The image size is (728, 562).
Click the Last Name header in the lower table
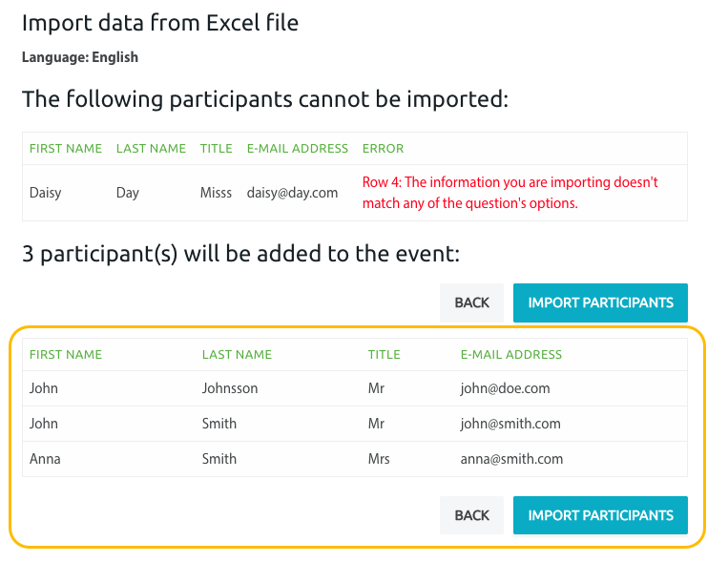(237, 355)
